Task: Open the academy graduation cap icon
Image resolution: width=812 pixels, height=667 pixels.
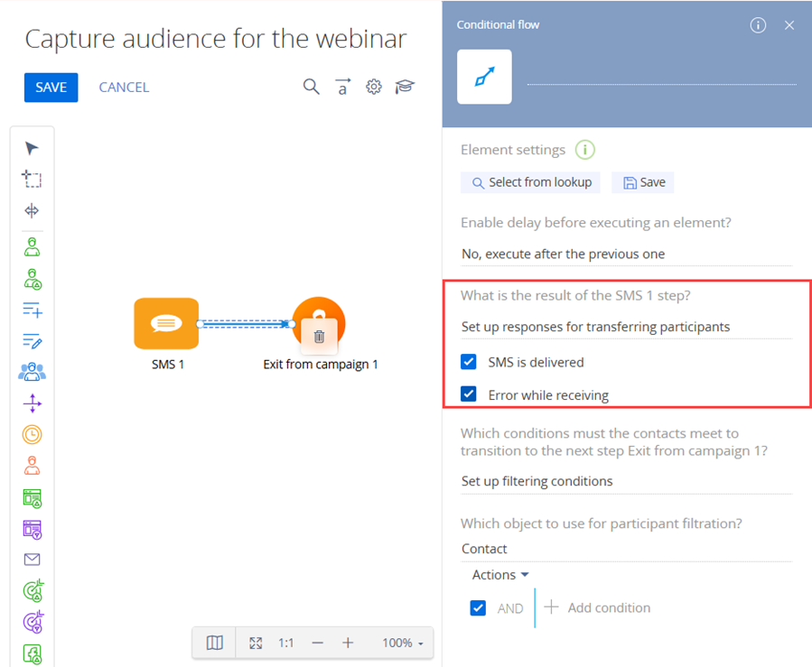Action: [405, 87]
